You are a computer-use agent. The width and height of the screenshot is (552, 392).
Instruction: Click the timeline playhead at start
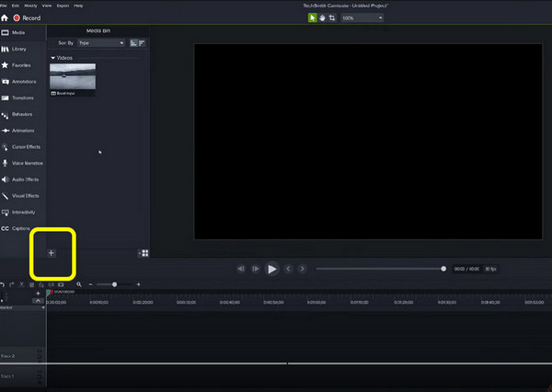pyautogui.click(x=48, y=293)
